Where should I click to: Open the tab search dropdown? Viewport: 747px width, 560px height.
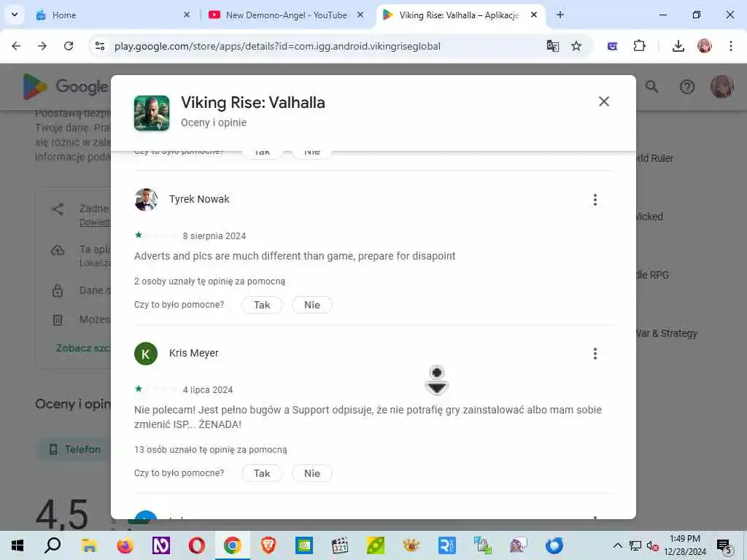pos(15,15)
